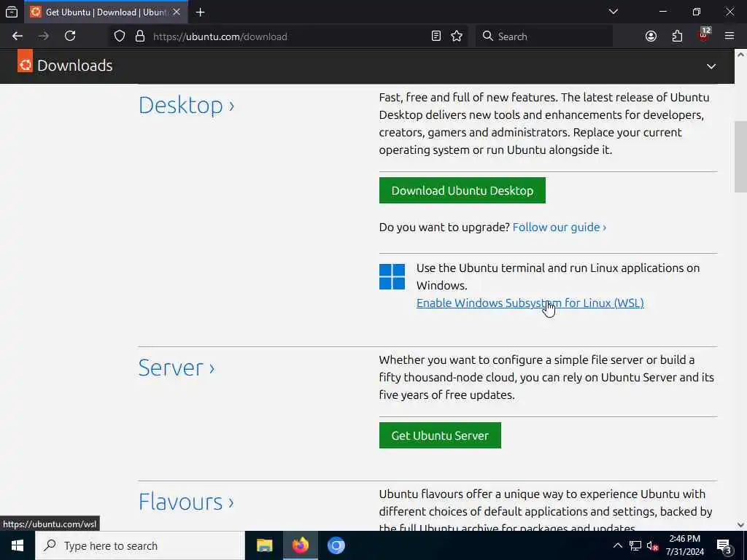This screenshot has width=747, height=560.
Task: Expand the Downloads navigation chevron
Action: point(711,66)
